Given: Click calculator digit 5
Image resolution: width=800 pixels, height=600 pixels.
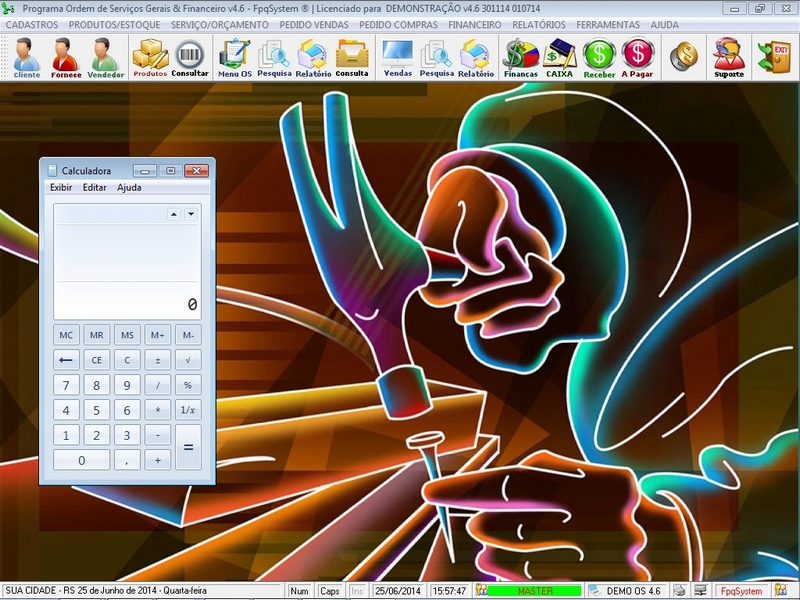Looking at the screenshot, I should tap(96, 410).
